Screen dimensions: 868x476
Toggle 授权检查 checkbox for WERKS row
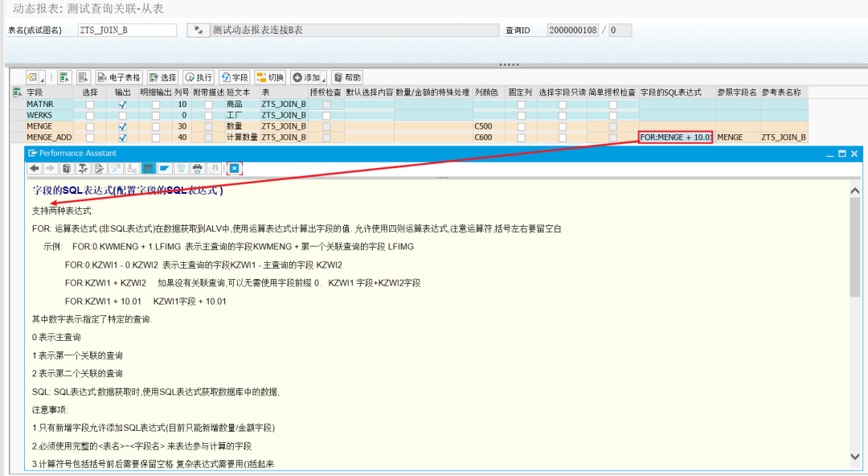326,115
